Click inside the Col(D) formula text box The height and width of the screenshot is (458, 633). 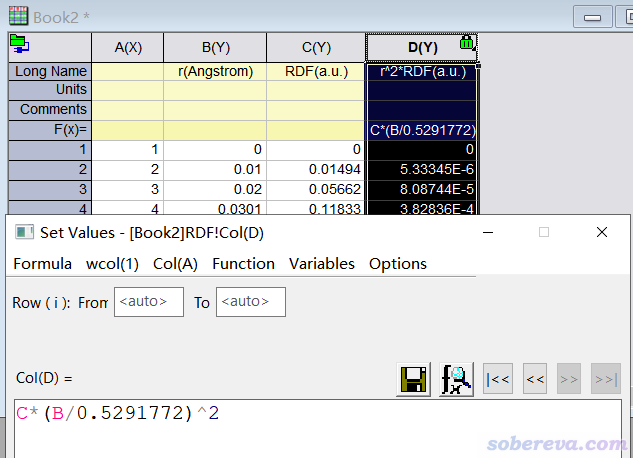click(318, 429)
